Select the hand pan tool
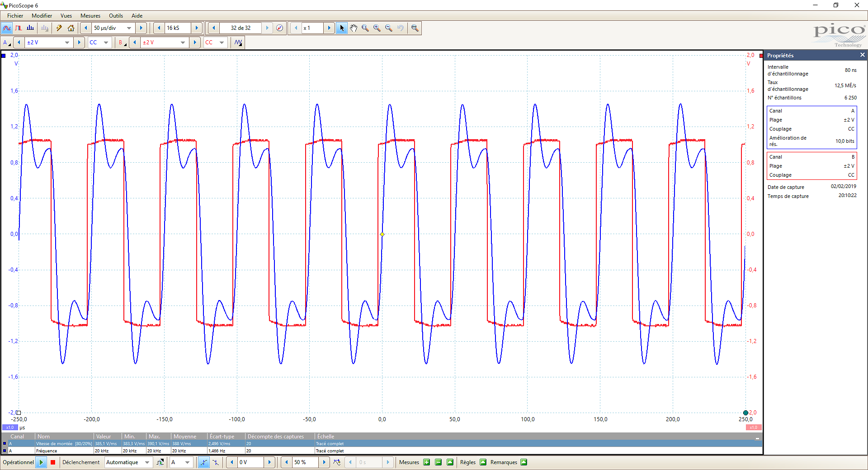 tap(354, 28)
